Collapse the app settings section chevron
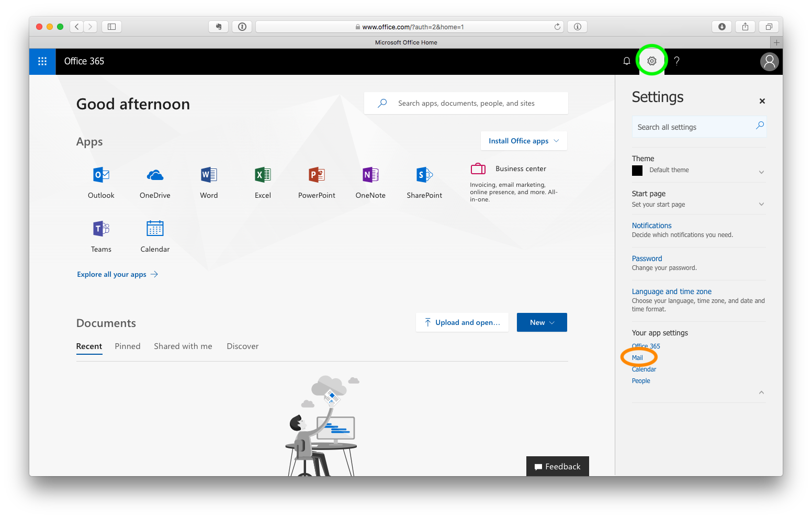The width and height of the screenshot is (812, 518). click(761, 392)
